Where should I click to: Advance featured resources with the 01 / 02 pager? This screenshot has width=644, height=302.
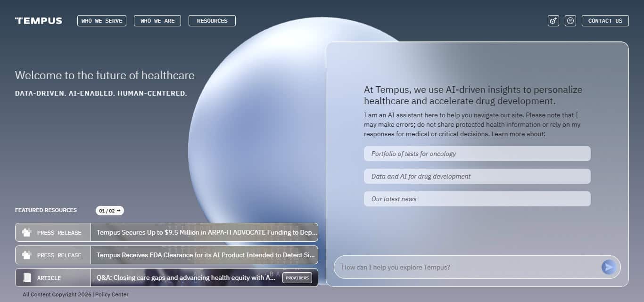coord(110,211)
